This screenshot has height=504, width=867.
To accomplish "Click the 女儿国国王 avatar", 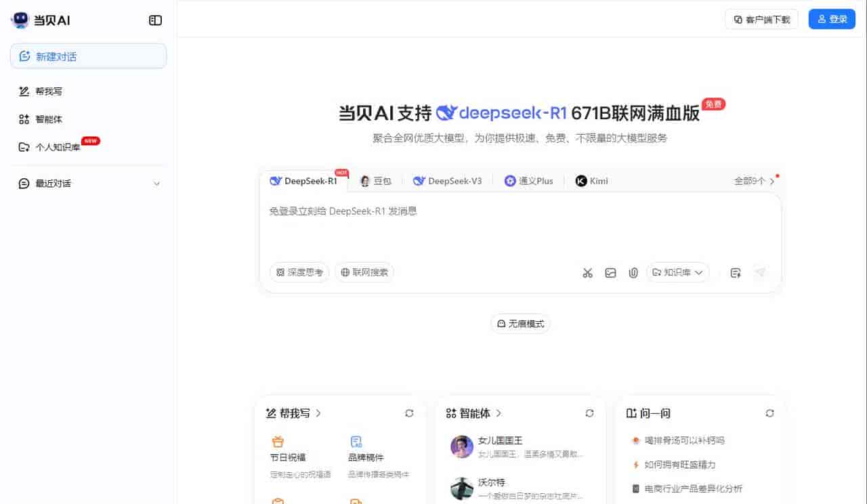I will pos(462,447).
